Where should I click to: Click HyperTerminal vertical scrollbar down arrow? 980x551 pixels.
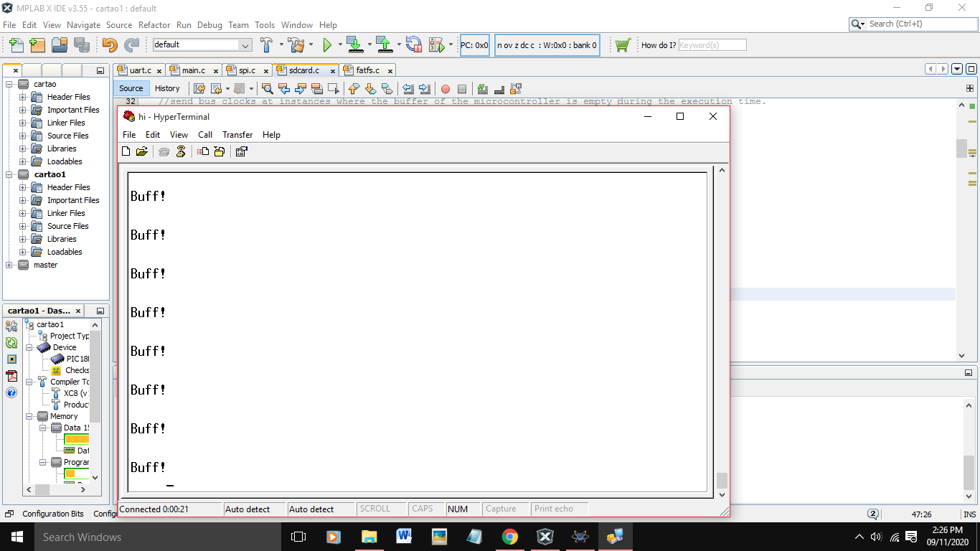[x=722, y=495]
